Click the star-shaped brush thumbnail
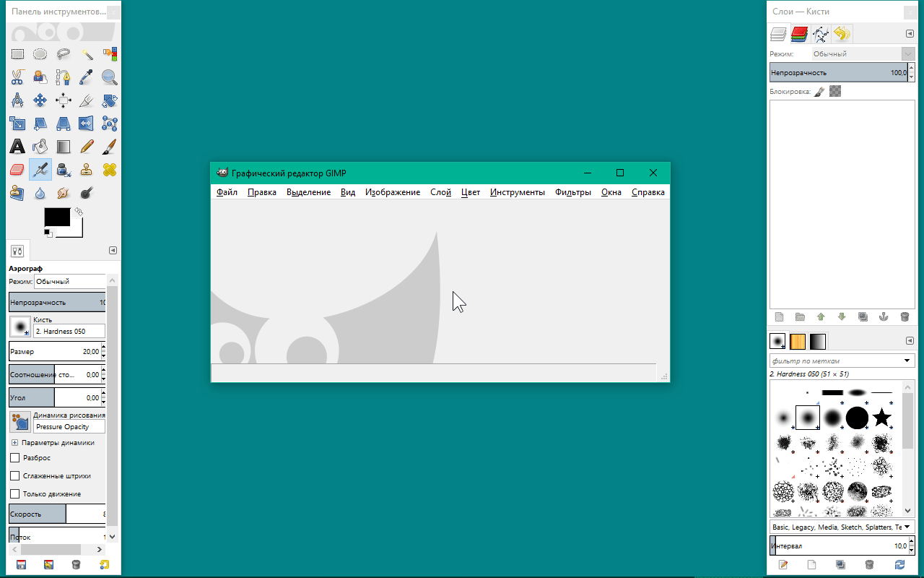 881,418
